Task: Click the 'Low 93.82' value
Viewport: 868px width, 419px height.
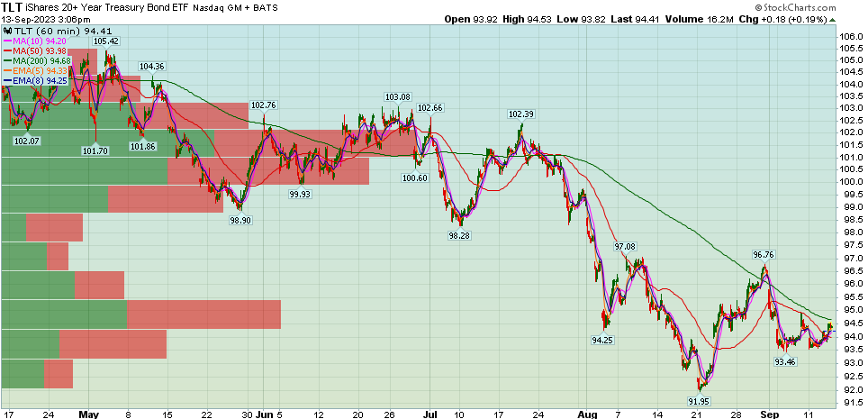Action: point(582,20)
